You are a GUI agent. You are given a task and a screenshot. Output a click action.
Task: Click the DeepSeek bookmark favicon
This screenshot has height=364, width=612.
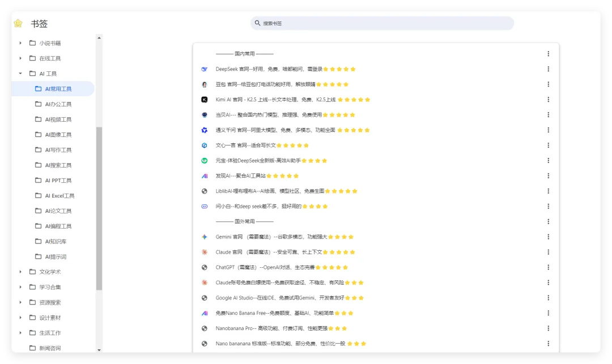click(204, 69)
